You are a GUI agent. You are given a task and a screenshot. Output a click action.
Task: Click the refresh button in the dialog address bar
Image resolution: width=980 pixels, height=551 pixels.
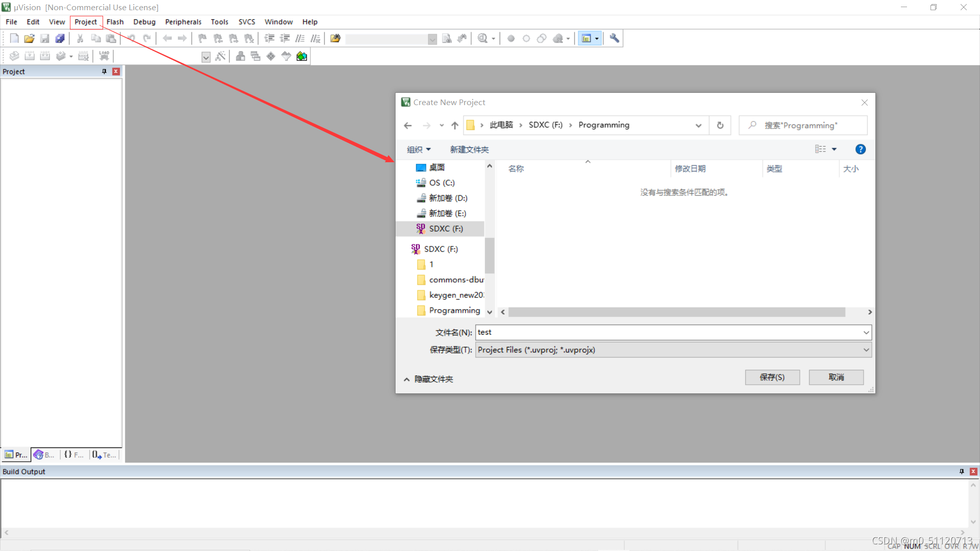click(720, 125)
